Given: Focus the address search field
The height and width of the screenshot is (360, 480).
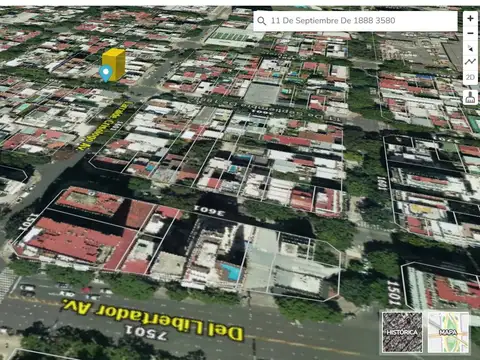Looking at the screenshot, I should [355, 21].
